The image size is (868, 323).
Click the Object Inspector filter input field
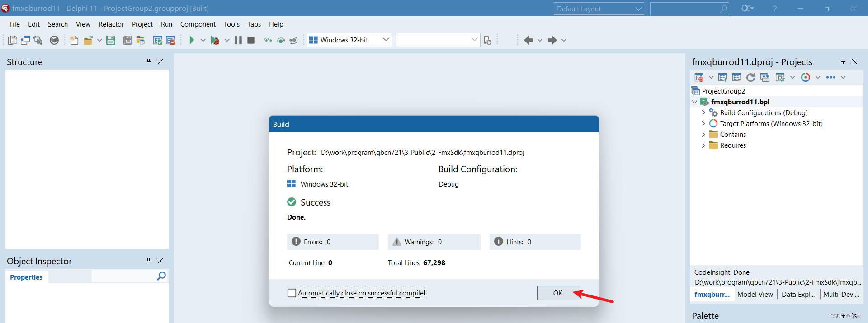(x=124, y=276)
